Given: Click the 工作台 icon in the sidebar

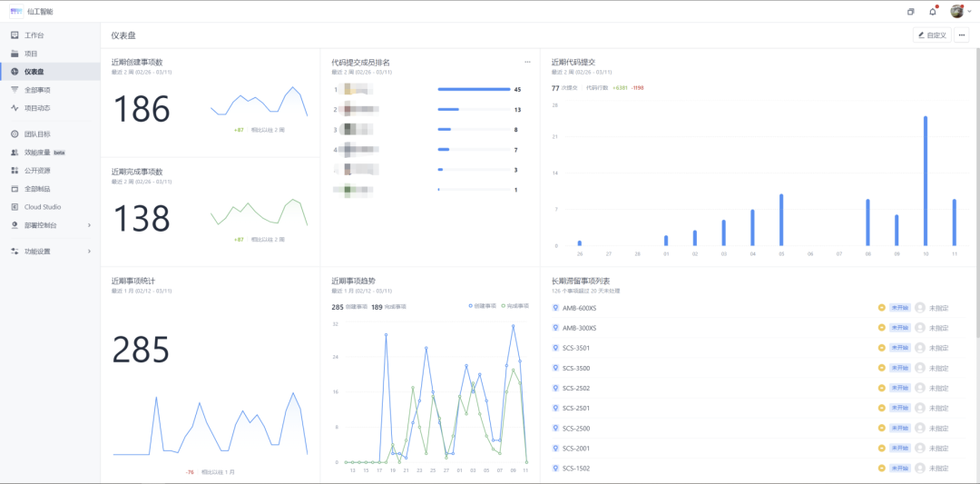Looking at the screenshot, I should [15, 35].
